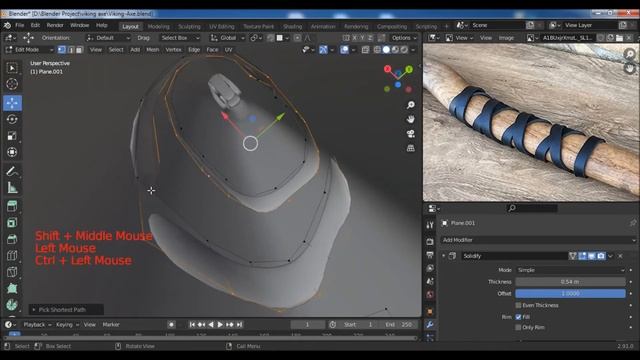Choose the Rotate tool

[12, 119]
